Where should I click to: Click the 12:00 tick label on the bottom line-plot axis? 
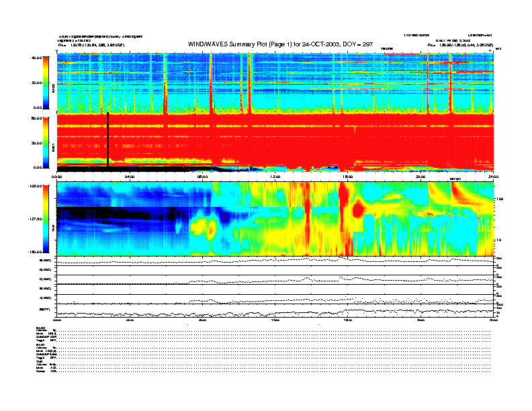[x=275, y=320]
